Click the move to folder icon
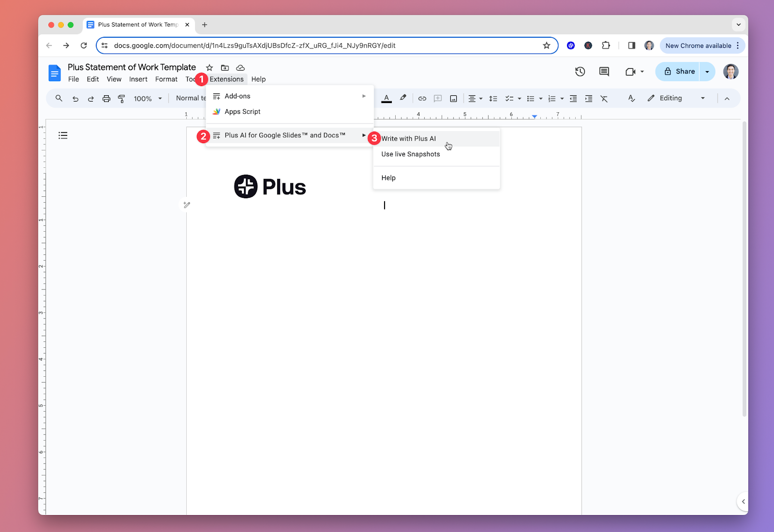 pos(225,68)
